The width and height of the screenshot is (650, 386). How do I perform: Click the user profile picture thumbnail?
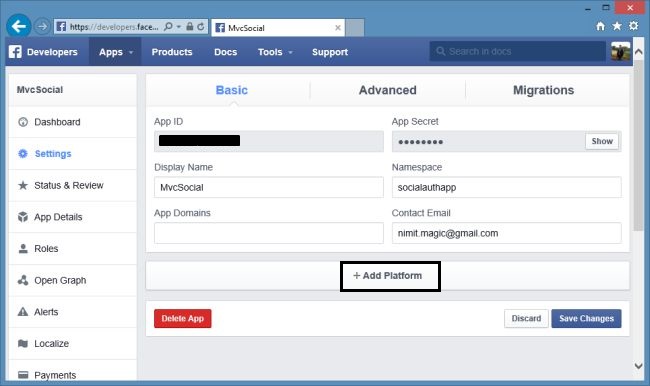pos(621,51)
